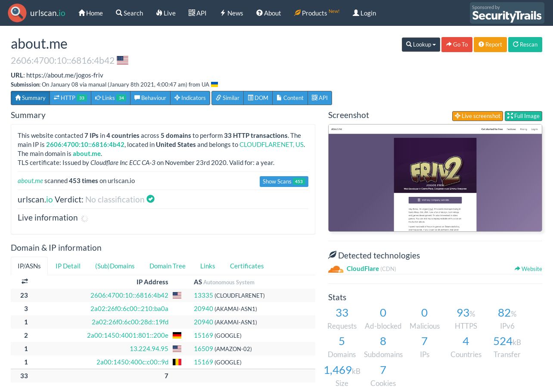Open the Search navigation item
The image size is (553, 392).
pyautogui.click(x=129, y=13)
